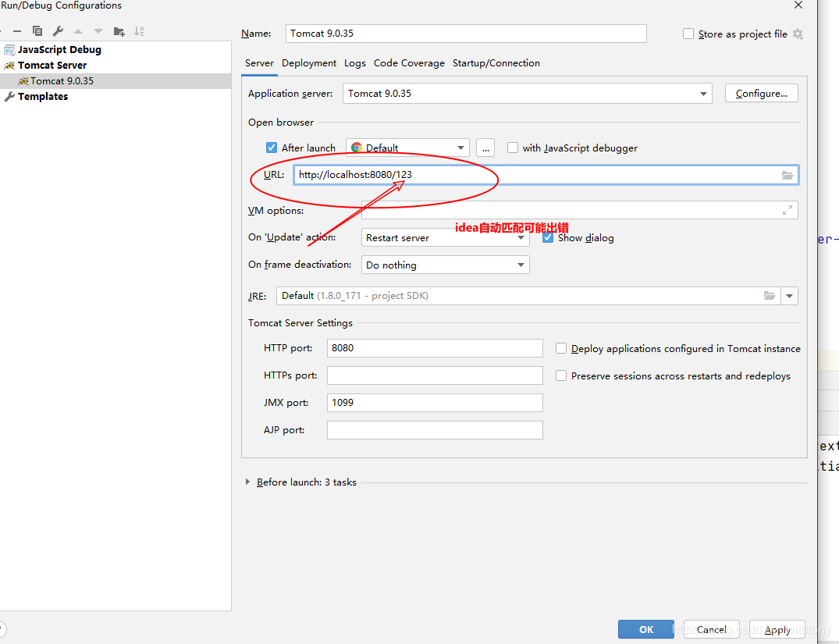839x644 pixels.
Task: Click the HTTP port field
Action: [x=435, y=348]
